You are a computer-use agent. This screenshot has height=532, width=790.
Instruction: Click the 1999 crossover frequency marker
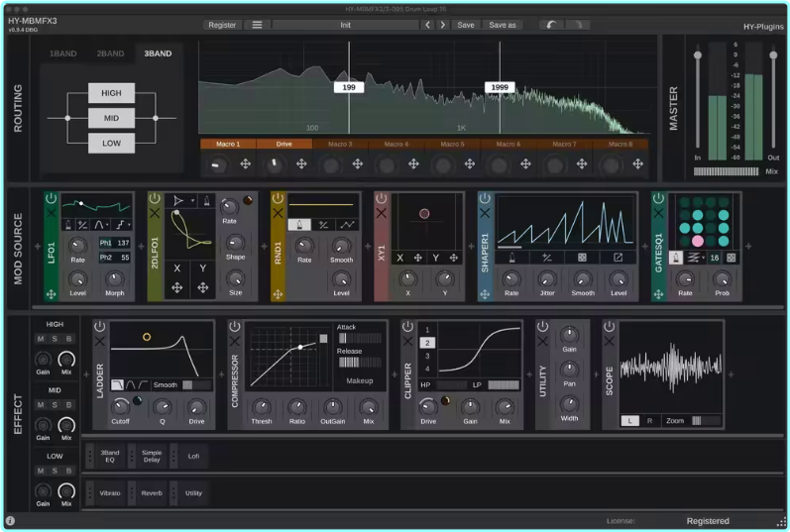click(x=500, y=87)
